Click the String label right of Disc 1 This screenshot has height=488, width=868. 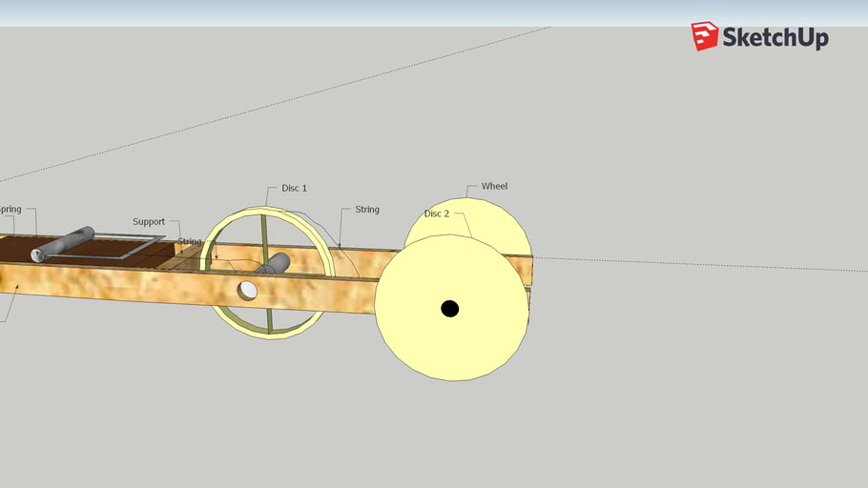point(367,209)
